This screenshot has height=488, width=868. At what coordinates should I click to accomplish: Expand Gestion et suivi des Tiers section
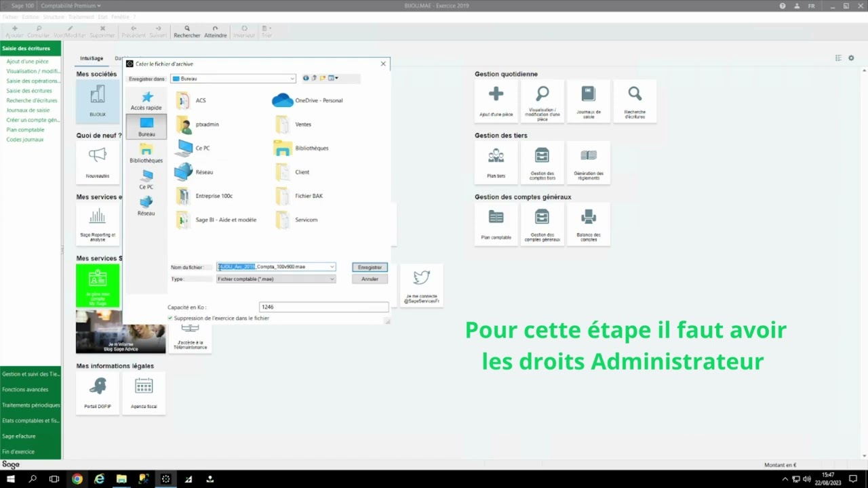point(31,374)
